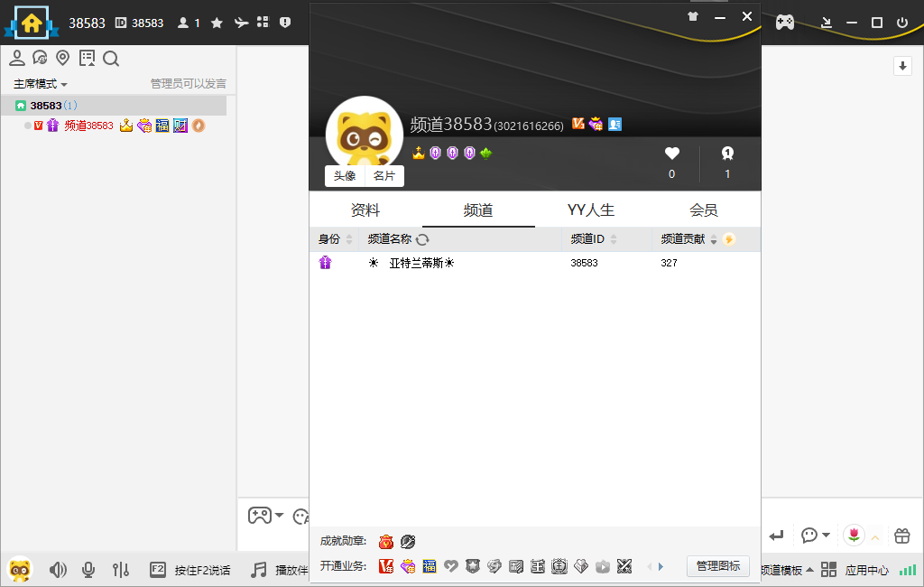The height and width of the screenshot is (587, 924).
Task: Show next service icons with right arrow
Action: (661, 567)
